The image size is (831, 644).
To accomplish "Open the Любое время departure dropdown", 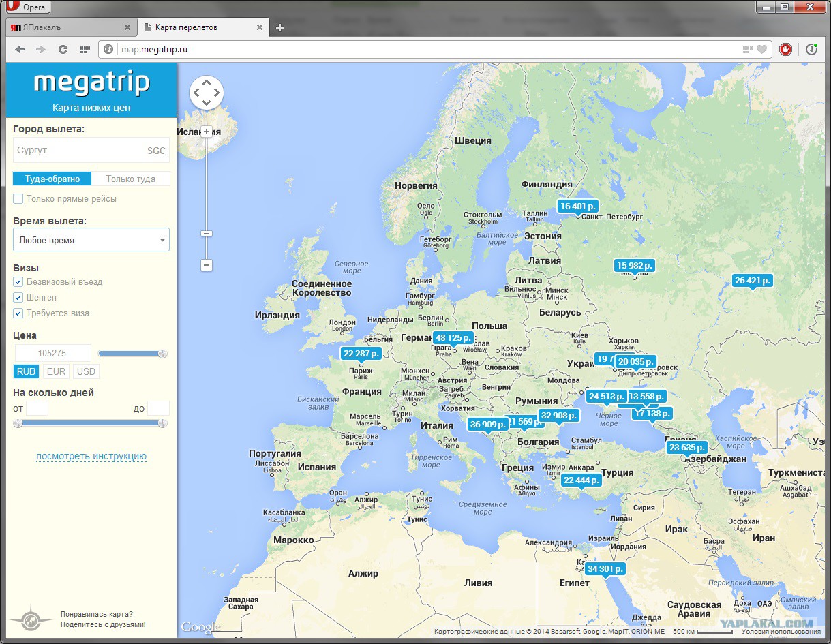I will click(x=91, y=240).
